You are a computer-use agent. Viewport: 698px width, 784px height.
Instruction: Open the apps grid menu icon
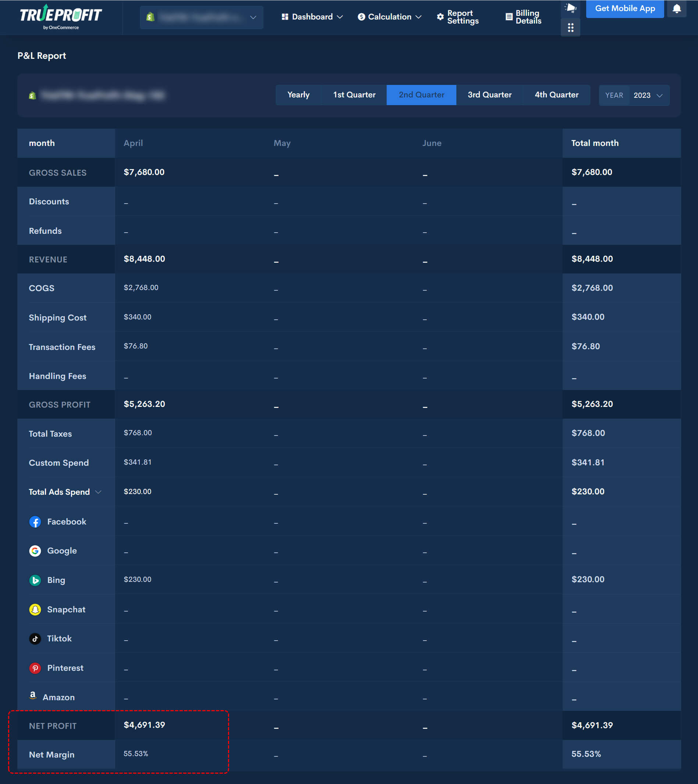(570, 28)
